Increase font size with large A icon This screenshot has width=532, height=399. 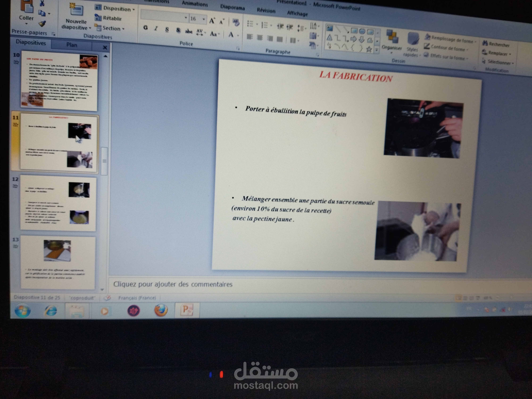tap(212, 21)
